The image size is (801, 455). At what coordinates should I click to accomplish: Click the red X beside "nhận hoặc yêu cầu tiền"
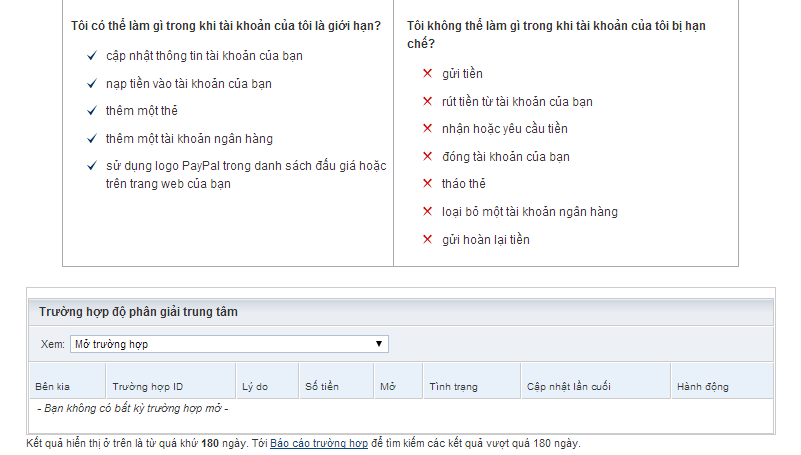[x=428, y=128]
